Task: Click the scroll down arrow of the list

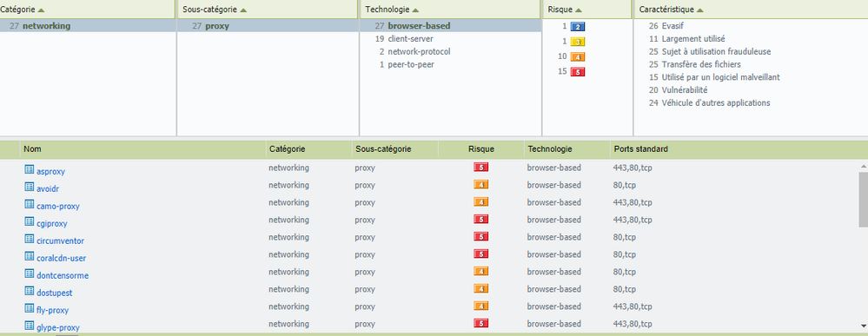Action: tap(863, 326)
